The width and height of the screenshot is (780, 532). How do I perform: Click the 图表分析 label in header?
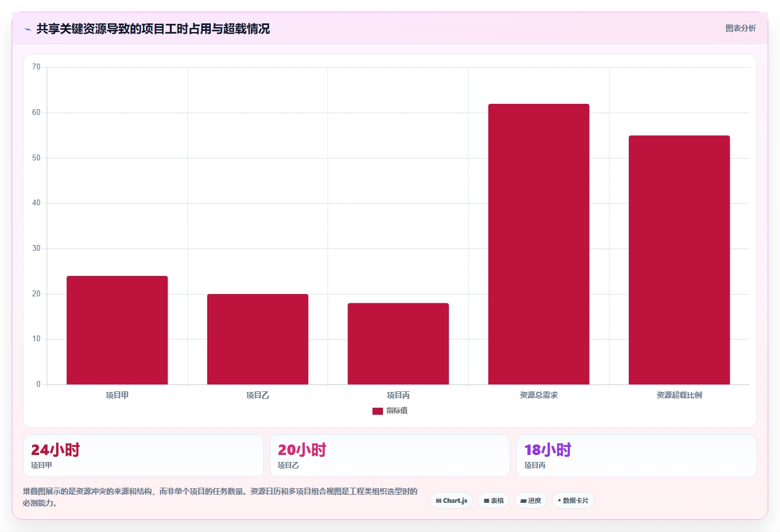(x=740, y=28)
